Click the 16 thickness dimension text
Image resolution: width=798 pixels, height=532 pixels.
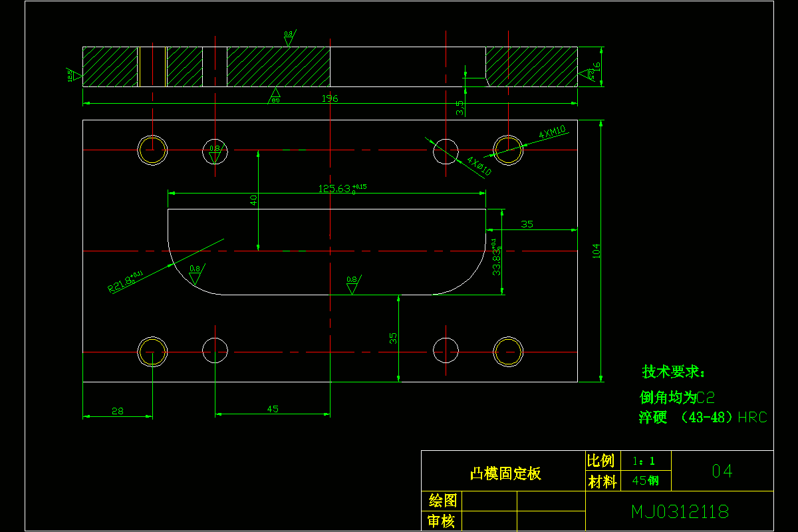596,66
